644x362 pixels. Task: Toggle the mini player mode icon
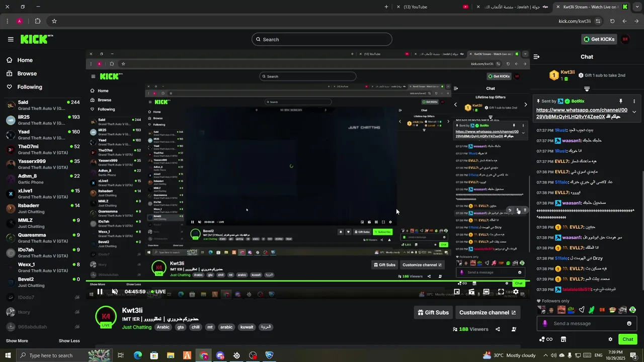click(457, 292)
